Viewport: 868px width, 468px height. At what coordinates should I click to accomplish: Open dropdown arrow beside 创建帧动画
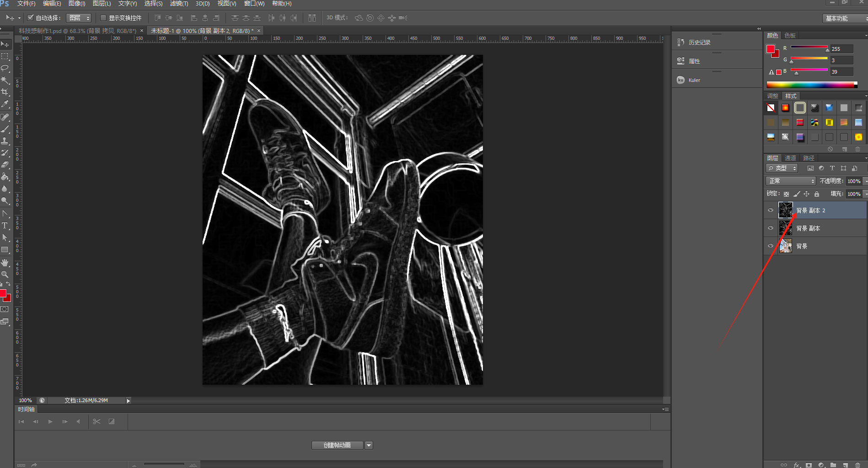(369, 445)
